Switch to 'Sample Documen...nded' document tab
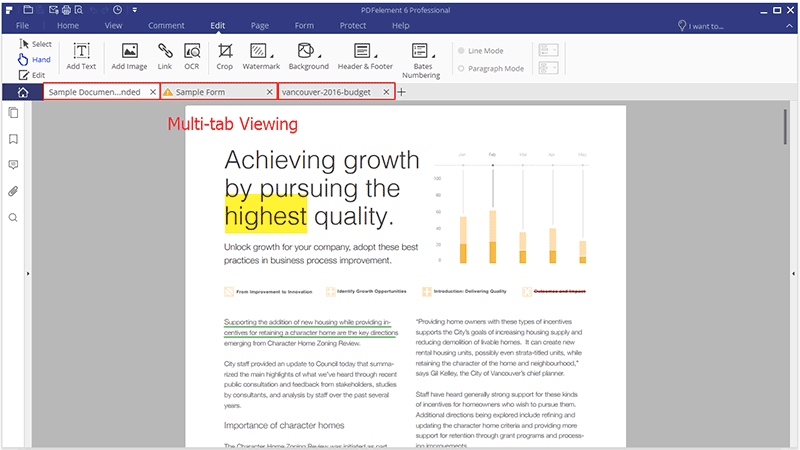 tap(94, 92)
